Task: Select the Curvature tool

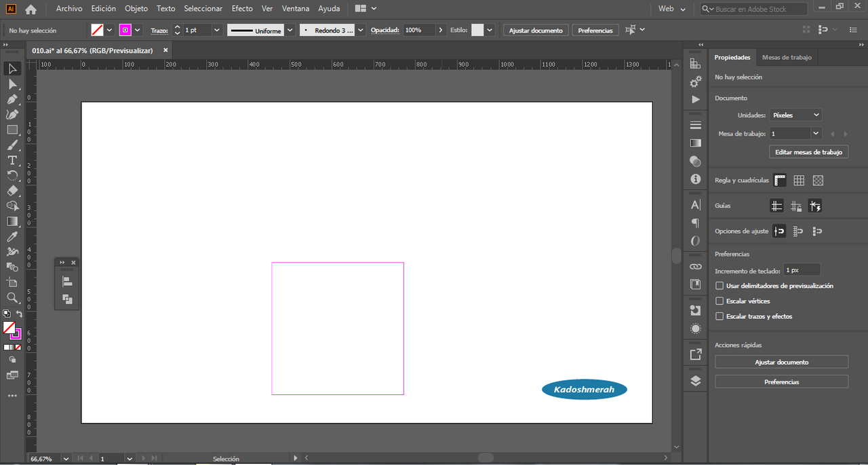Action: (x=12, y=115)
